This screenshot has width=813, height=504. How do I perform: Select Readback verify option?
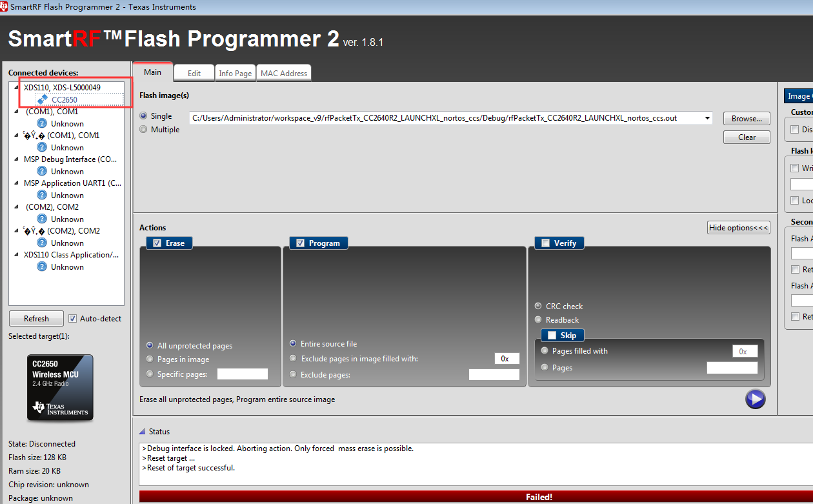[x=538, y=319]
